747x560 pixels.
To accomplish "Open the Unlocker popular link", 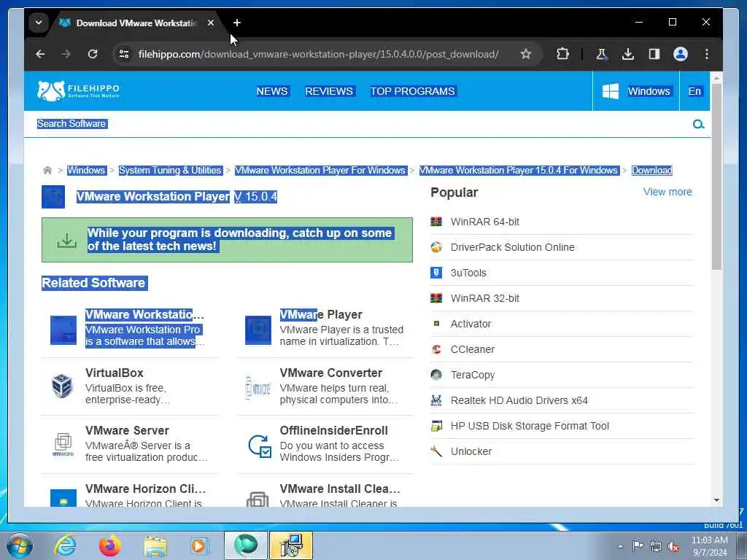I will (471, 451).
